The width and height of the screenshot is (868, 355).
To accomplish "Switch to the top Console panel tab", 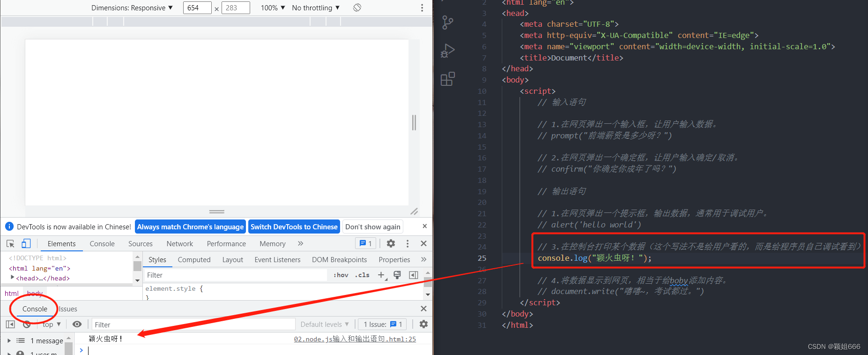I will click(x=102, y=243).
